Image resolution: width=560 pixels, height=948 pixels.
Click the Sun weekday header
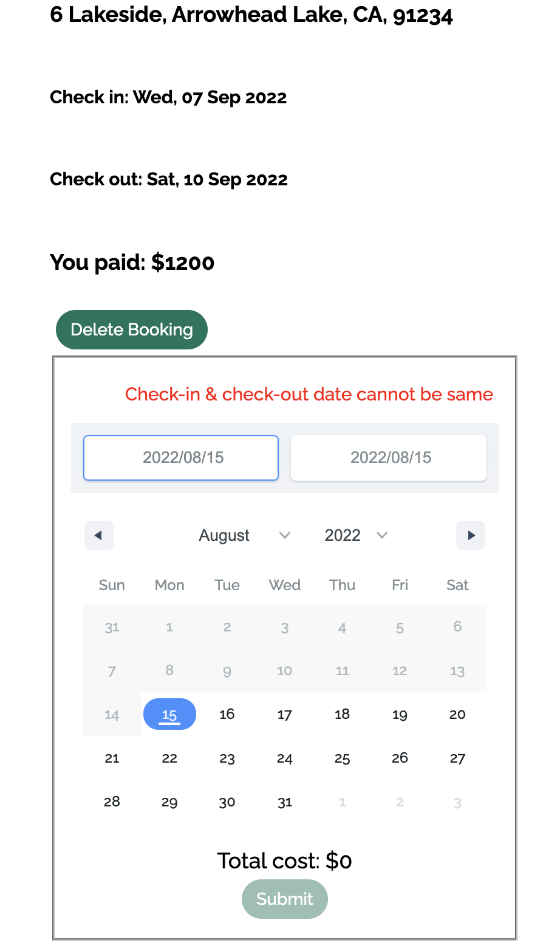(x=112, y=585)
